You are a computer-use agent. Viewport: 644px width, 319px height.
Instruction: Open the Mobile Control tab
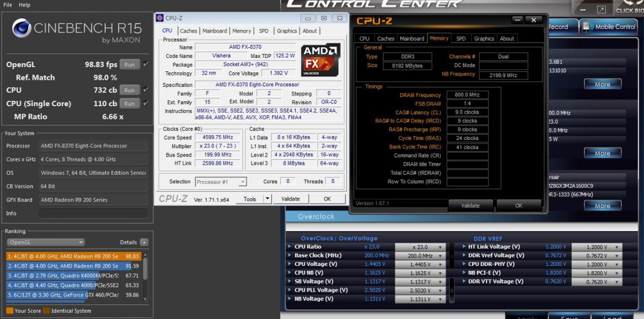pyautogui.click(x=610, y=27)
